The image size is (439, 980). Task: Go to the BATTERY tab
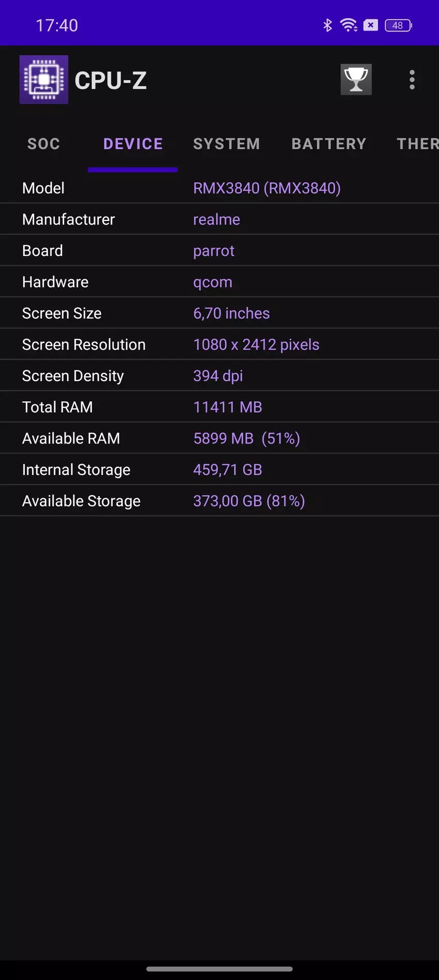[x=329, y=144]
